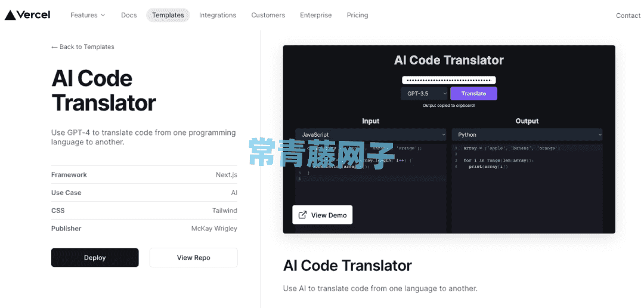
Task: Click the View Demo button
Action: [323, 215]
